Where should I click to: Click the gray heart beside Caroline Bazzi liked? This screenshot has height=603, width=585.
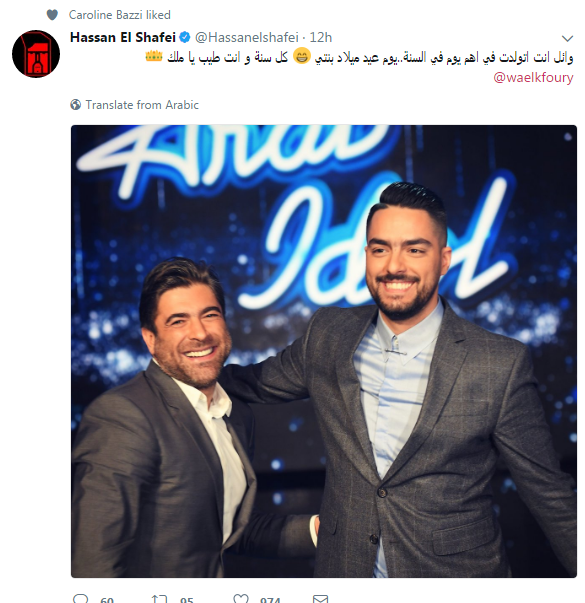[52, 15]
